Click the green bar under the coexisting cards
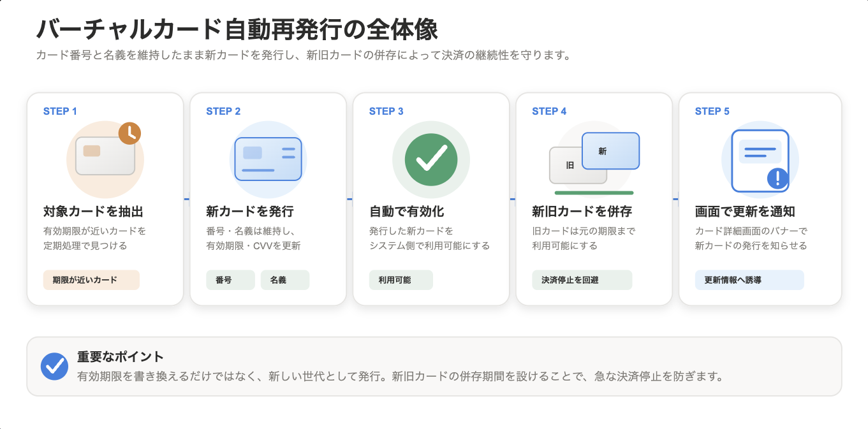 click(x=594, y=193)
